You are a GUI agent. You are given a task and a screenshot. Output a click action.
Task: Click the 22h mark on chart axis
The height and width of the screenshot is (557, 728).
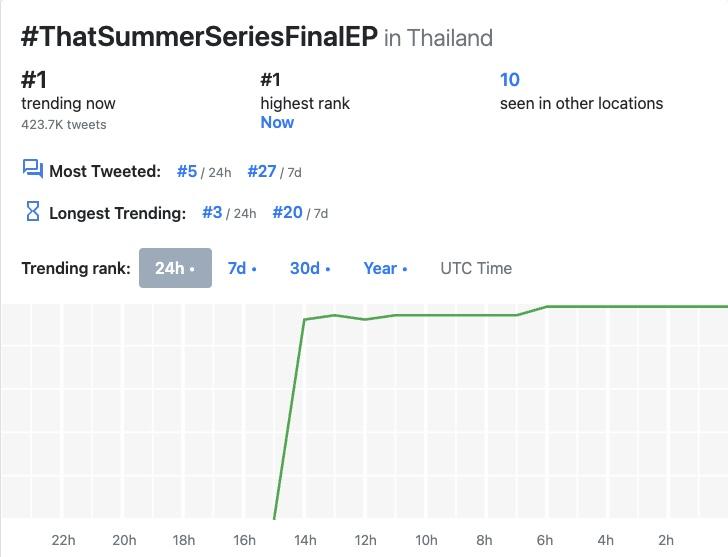63,541
